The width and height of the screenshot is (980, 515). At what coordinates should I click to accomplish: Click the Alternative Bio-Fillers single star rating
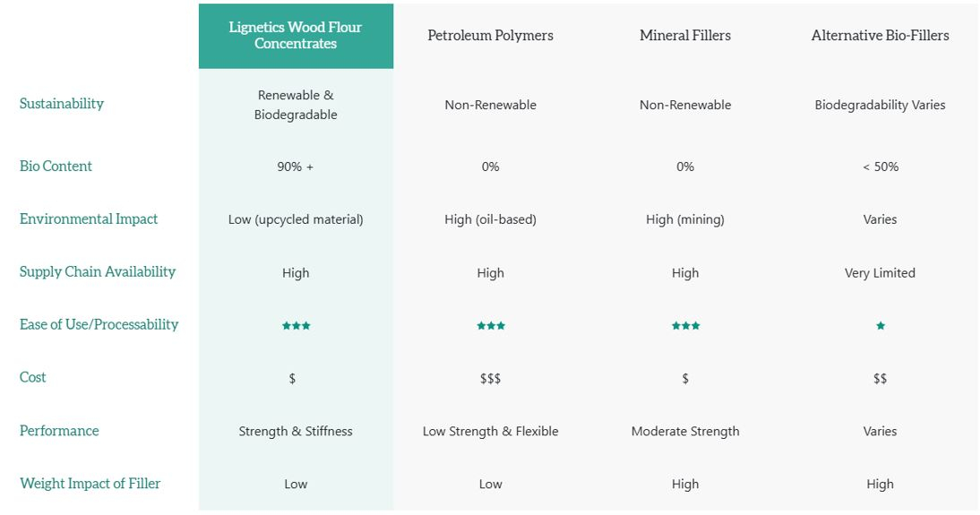880,326
